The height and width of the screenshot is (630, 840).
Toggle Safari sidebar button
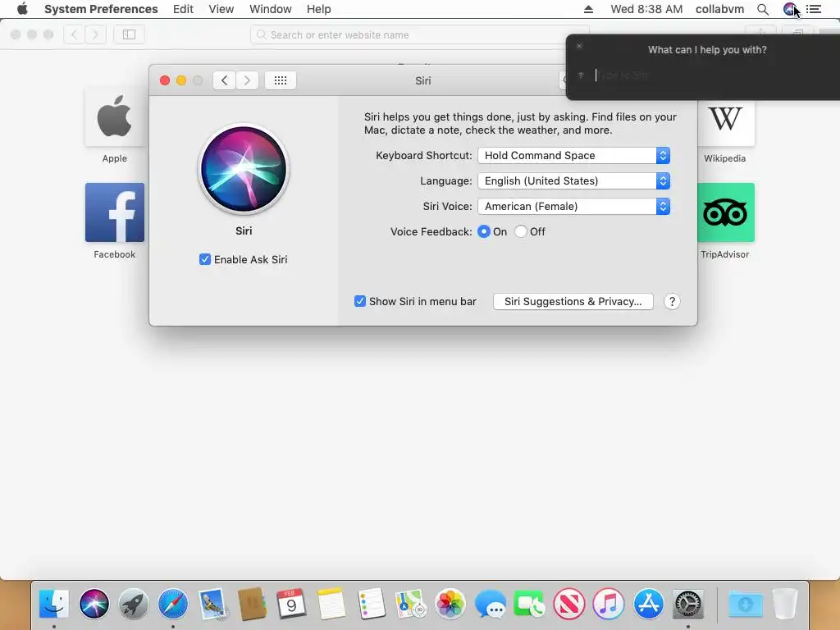(129, 34)
